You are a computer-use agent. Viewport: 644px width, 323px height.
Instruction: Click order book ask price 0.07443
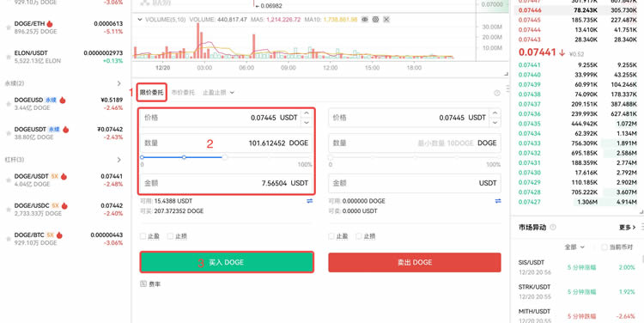pyautogui.click(x=530, y=40)
